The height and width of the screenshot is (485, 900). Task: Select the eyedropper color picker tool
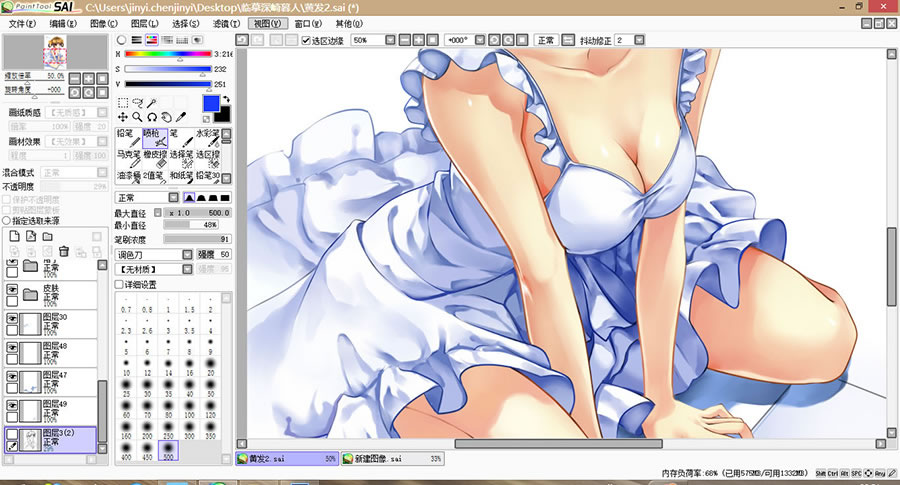pos(181,117)
